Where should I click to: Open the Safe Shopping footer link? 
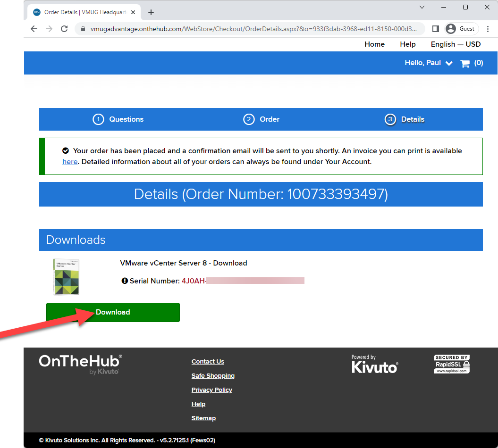[x=213, y=376]
